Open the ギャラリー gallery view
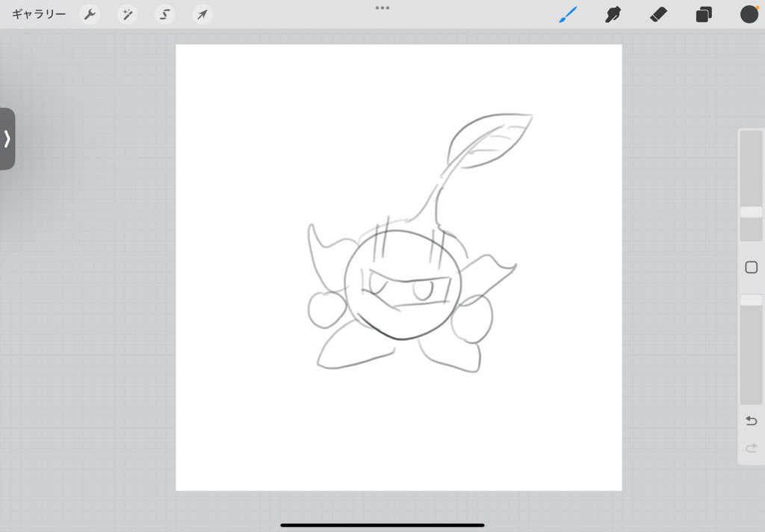This screenshot has height=532, width=765. [39, 14]
